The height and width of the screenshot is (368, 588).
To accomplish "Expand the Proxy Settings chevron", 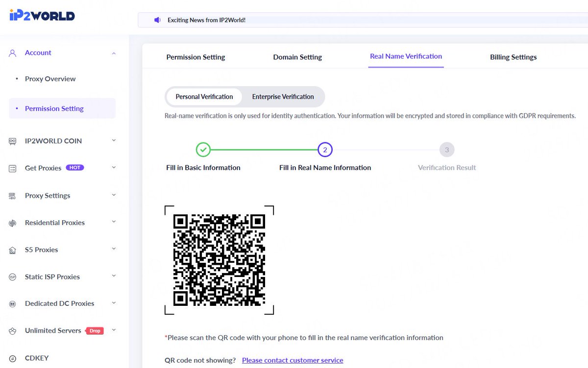I will (x=114, y=195).
